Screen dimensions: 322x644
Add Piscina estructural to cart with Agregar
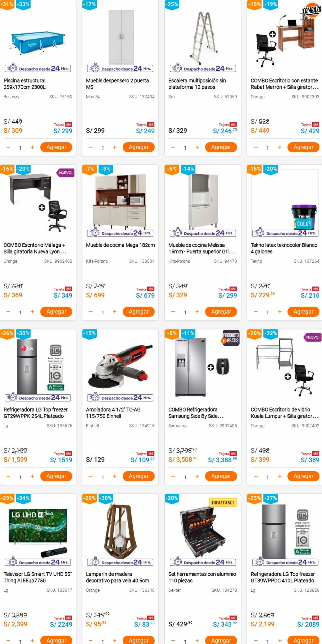(56, 147)
